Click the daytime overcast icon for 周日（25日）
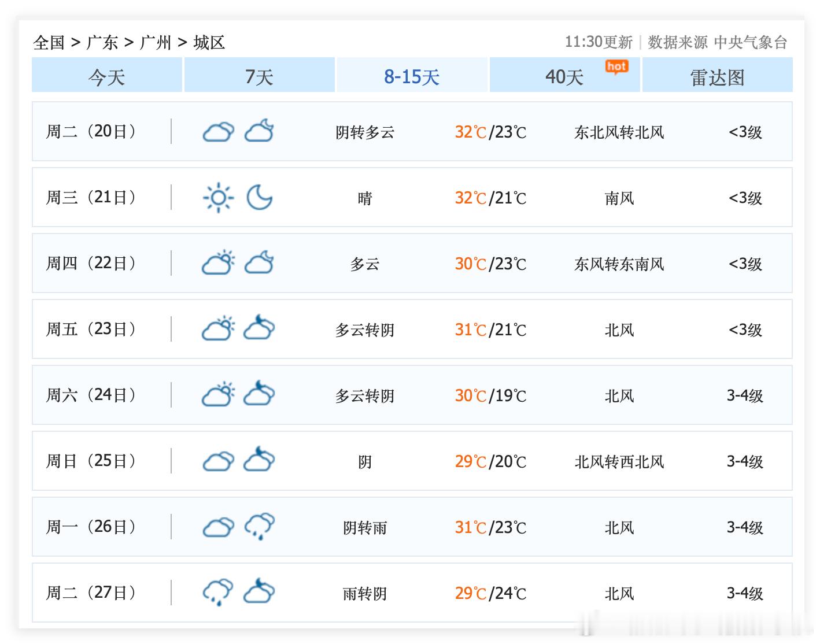Screen dimensions: 820x644 tap(218, 461)
